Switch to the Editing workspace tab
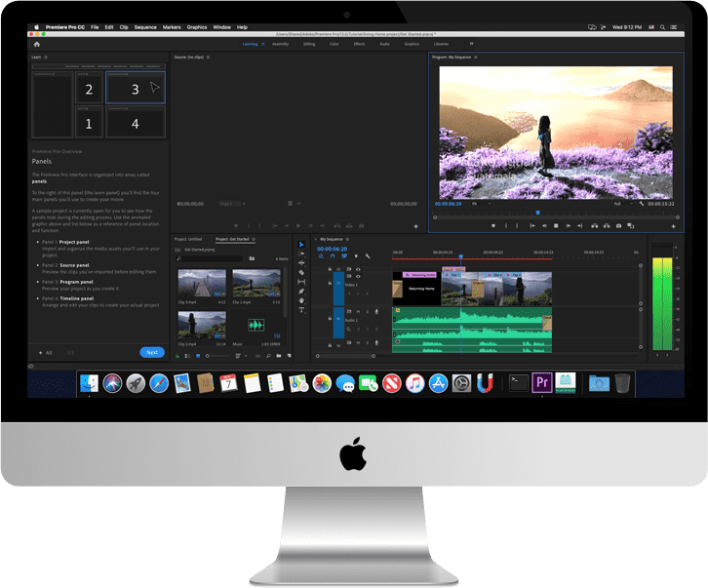 pos(309,44)
